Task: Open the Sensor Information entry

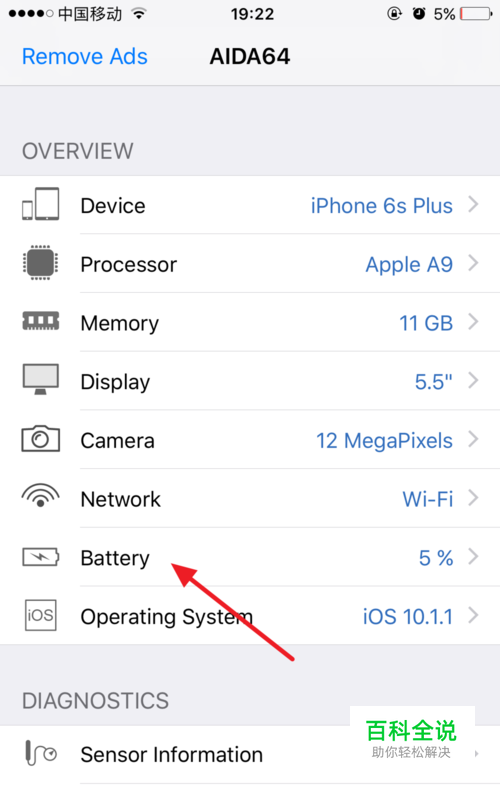Action: 250,755
